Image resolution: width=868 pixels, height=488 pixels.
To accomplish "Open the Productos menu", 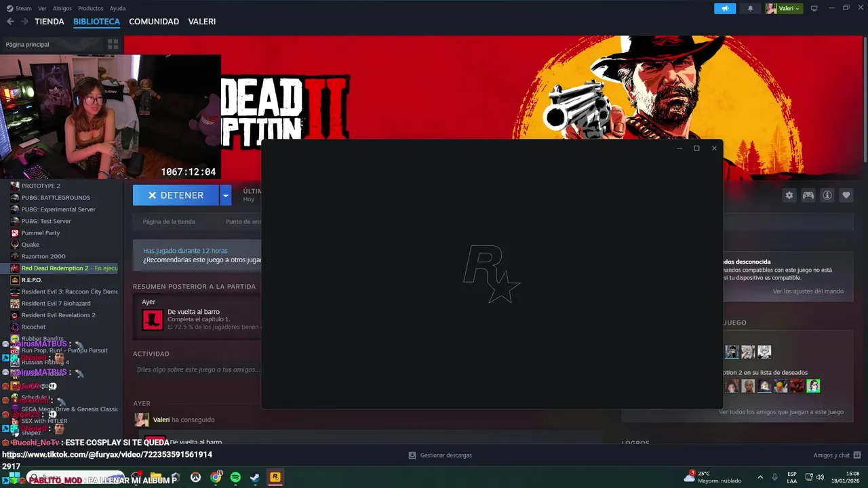I will click(x=91, y=8).
